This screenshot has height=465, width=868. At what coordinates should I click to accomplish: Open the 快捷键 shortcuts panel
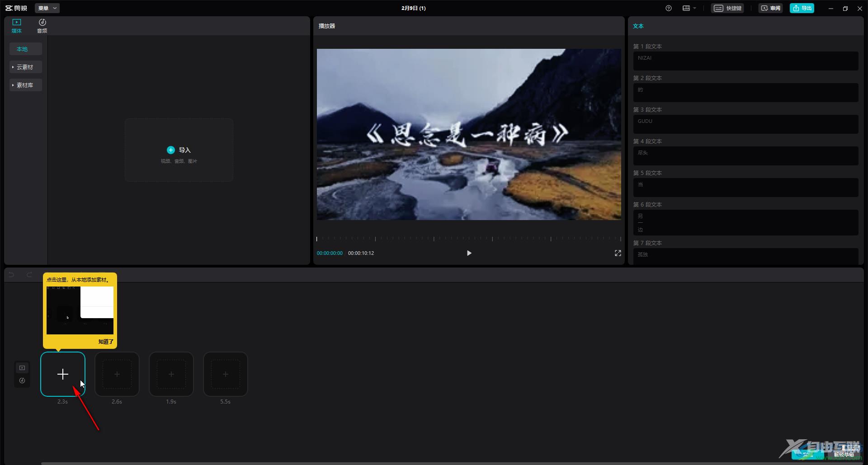[727, 8]
